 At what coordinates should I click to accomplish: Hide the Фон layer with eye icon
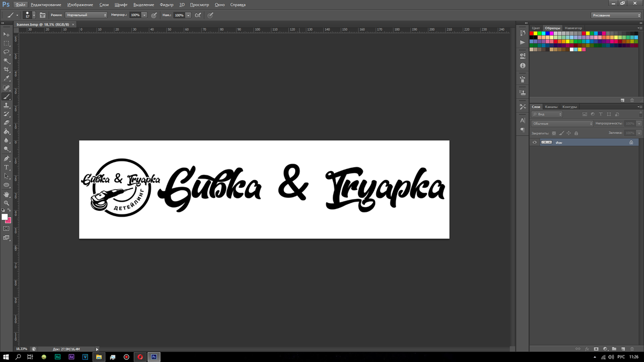coord(535,142)
